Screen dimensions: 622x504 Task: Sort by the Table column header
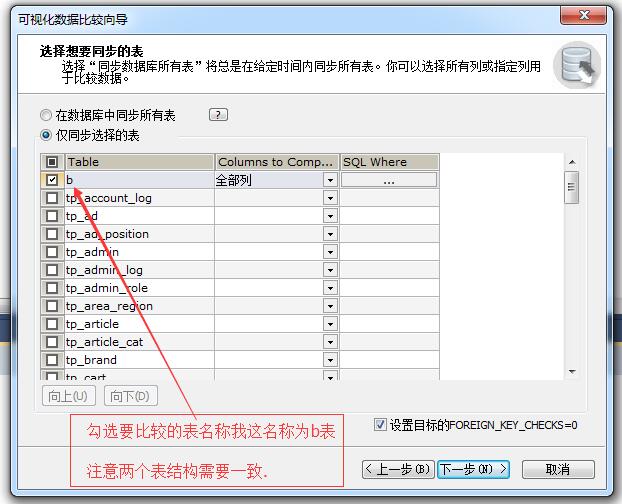pyautogui.click(x=139, y=162)
